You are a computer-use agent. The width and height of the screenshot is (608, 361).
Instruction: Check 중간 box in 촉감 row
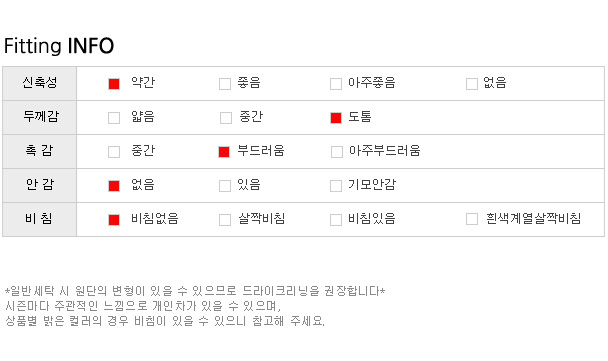coord(114,152)
